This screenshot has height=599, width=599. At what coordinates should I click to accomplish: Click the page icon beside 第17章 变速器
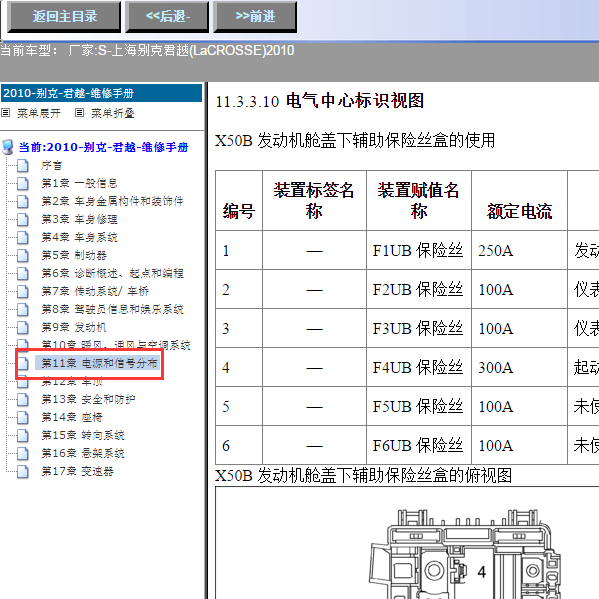coord(23,471)
